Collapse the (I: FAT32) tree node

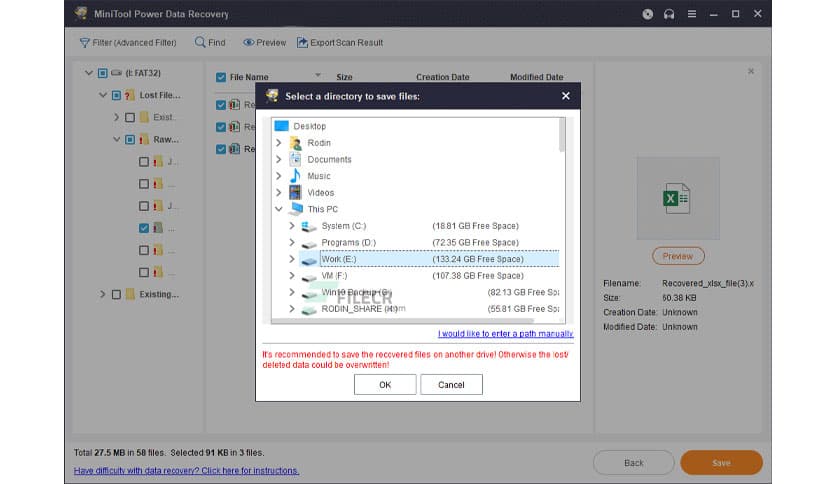pyautogui.click(x=89, y=73)
